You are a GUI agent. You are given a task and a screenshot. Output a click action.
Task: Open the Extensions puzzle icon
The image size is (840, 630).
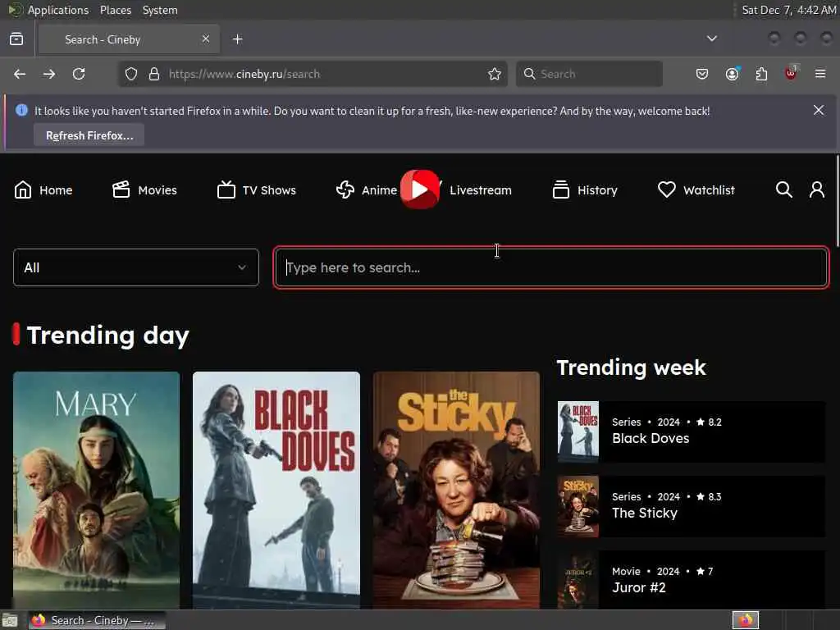pos(761,74)
